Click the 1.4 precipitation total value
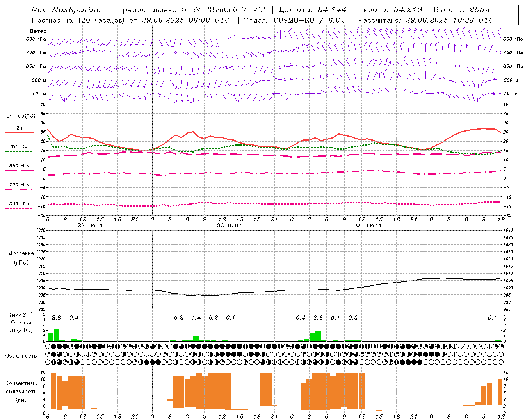525x420 pixels. [x=196, y=318]
